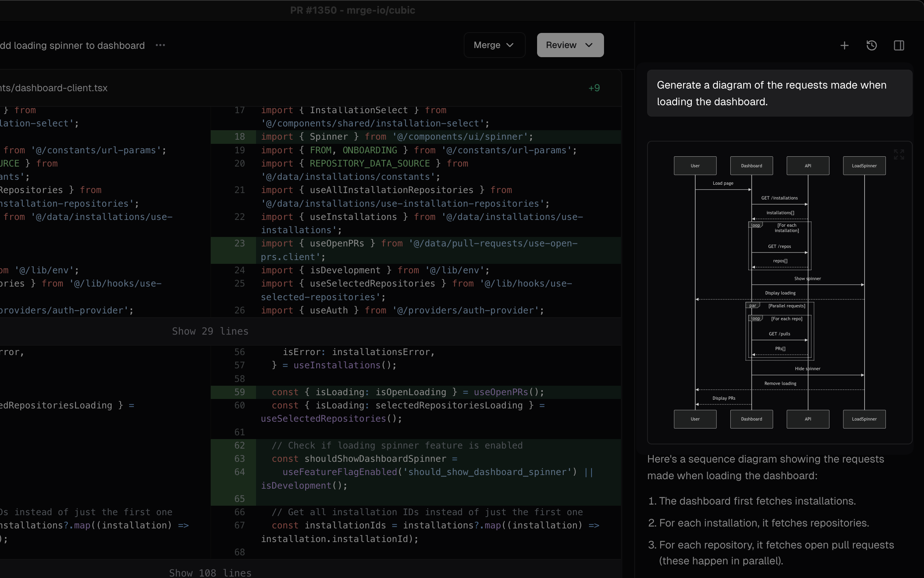Click the +9 additions indicator

click(x=594, y=88)
